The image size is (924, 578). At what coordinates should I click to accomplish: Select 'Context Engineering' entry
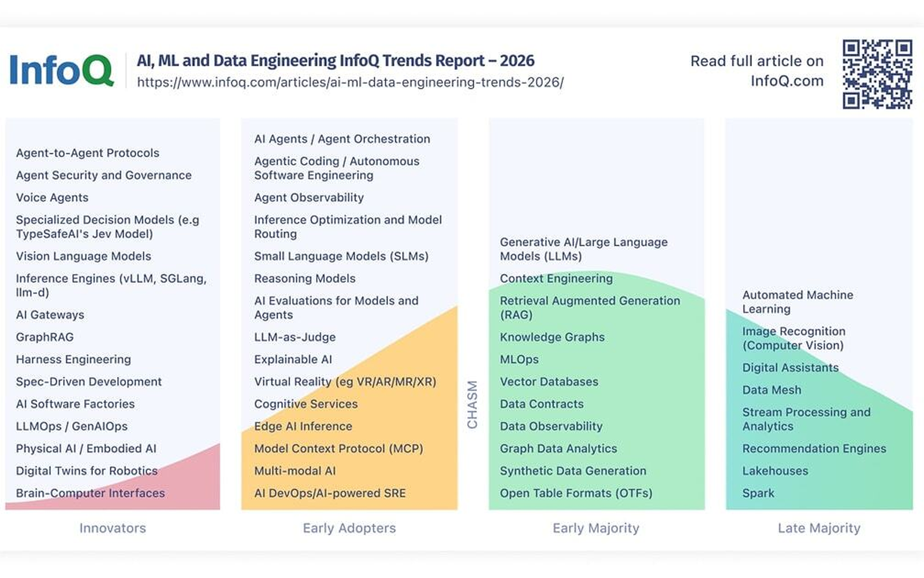(x=557, y=279)
